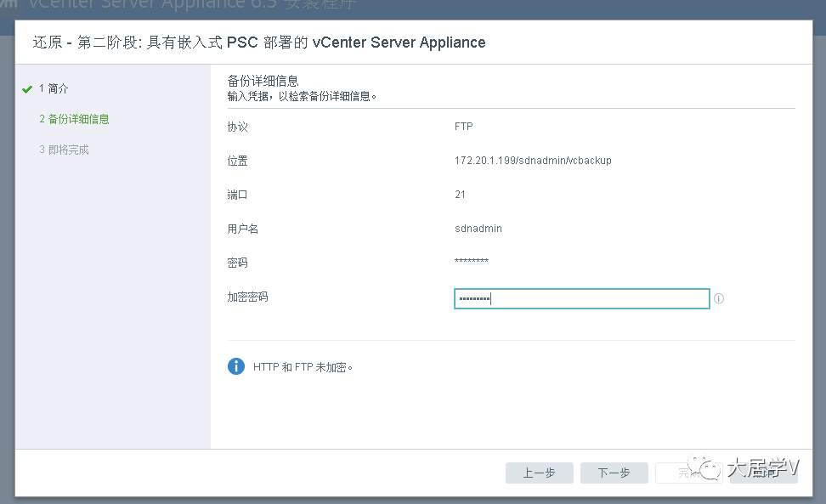826x504 pixels.
Task: Click the masked value in the 密码 row
Action: point(472,263)
